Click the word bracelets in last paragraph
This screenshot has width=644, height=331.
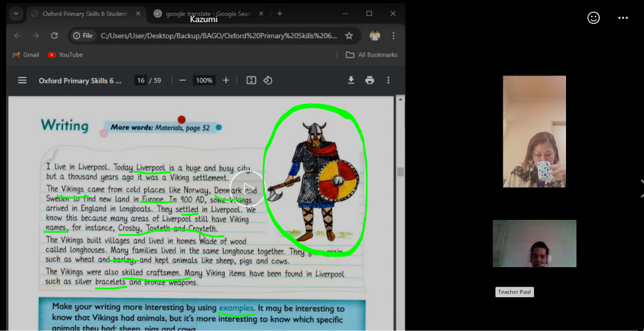coord(111,282)
